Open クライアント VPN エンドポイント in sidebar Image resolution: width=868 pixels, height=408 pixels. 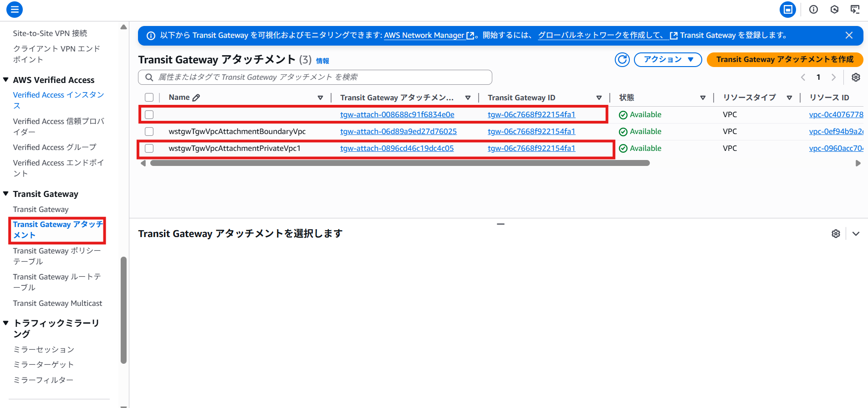(x=56, y=54)
